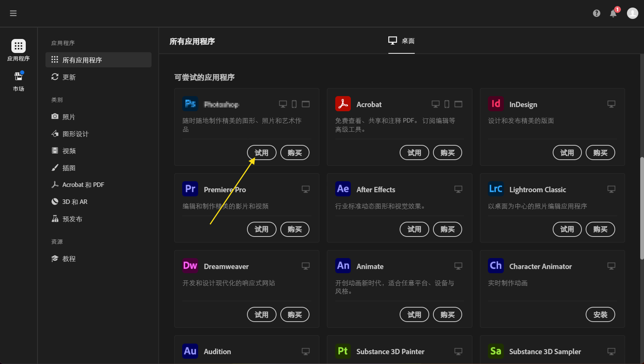Open the profile avatar menu
Screen dimensions: 644x364
pos(632,13)
